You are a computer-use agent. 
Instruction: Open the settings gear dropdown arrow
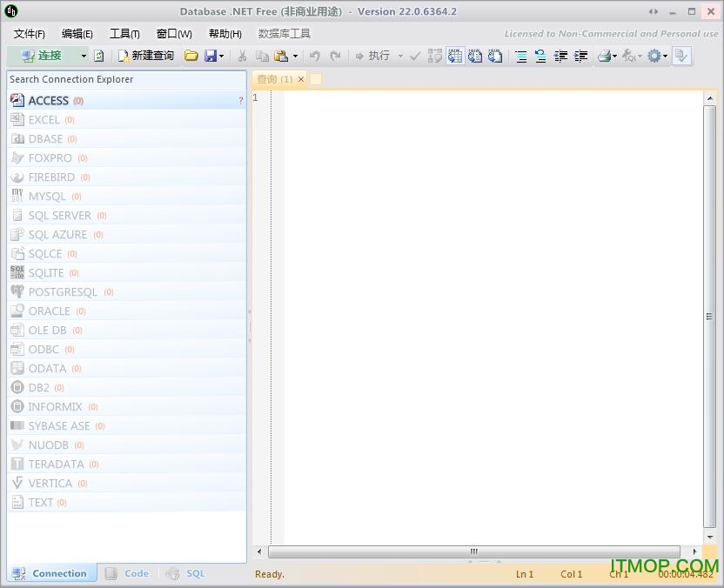(665, 57)
